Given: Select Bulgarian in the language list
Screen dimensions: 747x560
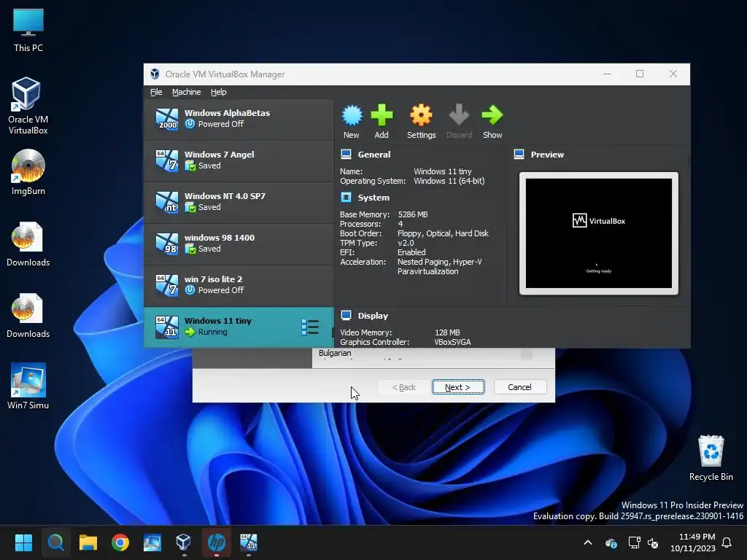Looking at the screenshot, I should click(335, 353).
